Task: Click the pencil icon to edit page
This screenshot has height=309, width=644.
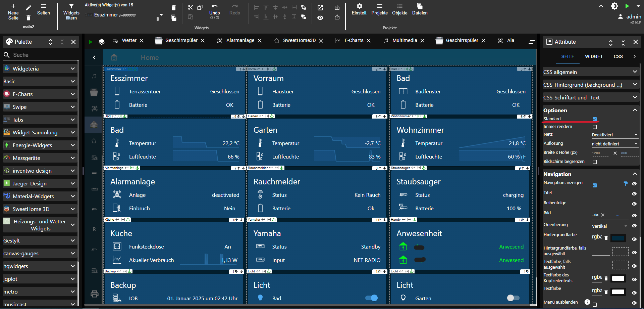Action: (29, 7)
